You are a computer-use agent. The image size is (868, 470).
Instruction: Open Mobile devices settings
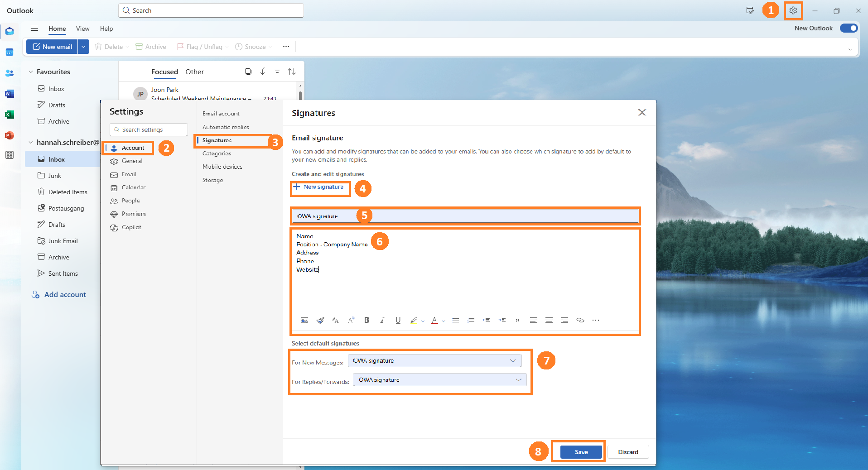point(222,167)
